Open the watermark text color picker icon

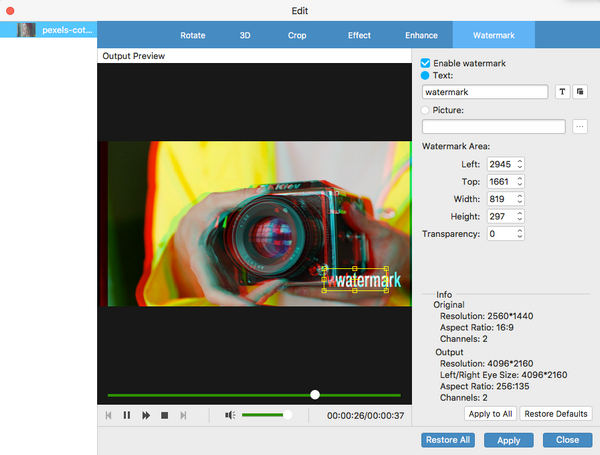[x=580, y=92]
